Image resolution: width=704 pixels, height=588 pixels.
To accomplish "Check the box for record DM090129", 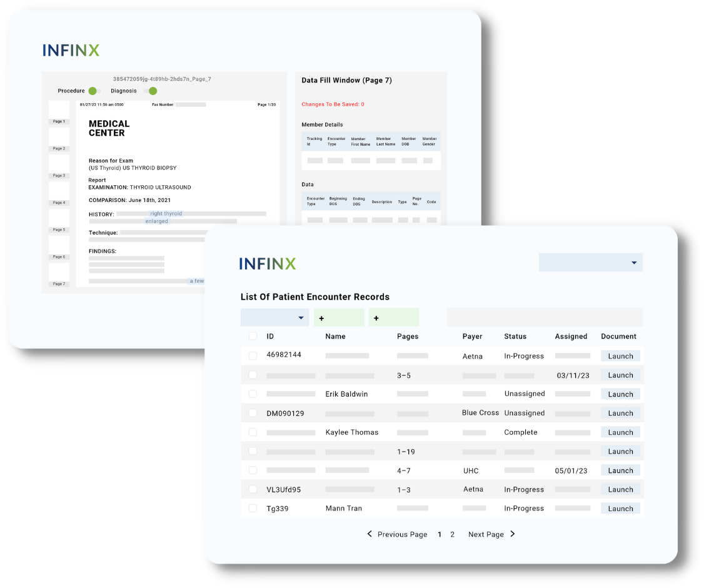I will pyautogui.click(x=253, y=413).
